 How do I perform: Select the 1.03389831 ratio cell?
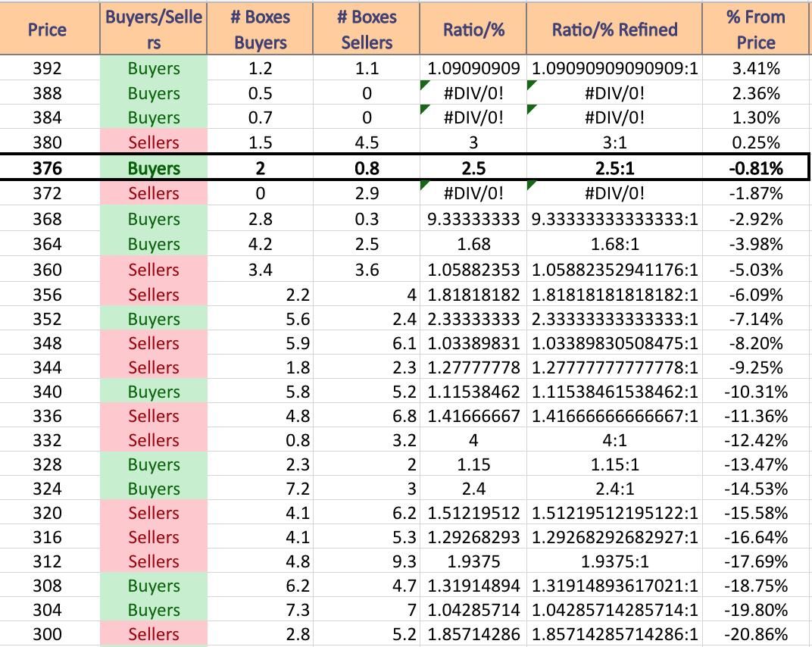click(x=473, y=343)
